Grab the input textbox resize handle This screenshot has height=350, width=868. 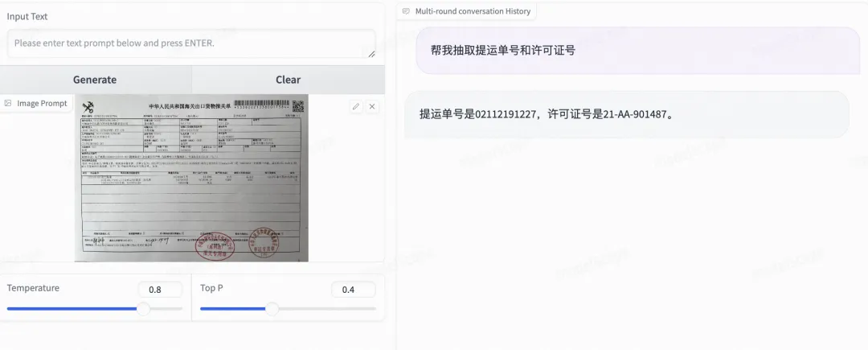(371, 54)
